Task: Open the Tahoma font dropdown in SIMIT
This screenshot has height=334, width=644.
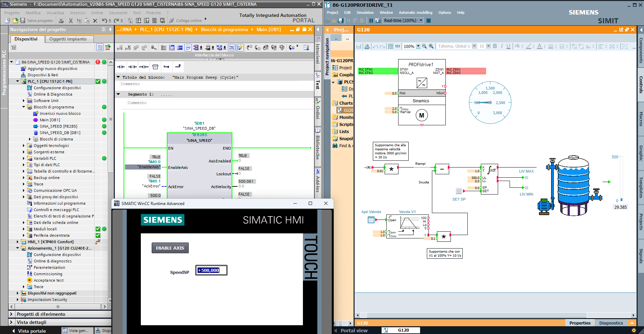Action: coord(474,46)
